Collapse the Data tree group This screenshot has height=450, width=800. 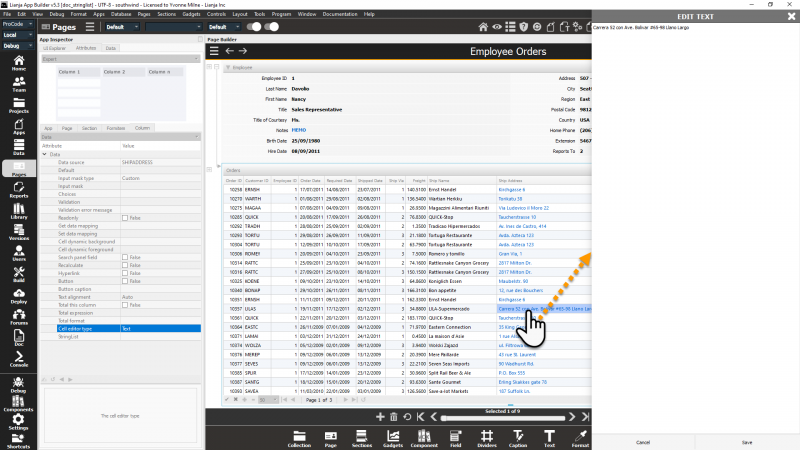[x=44, y=154]
